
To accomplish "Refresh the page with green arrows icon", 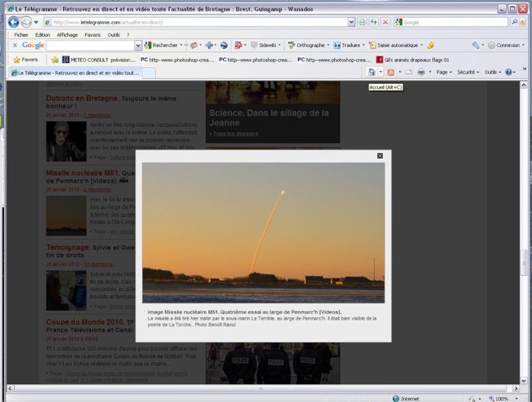I will click(374, 23).
